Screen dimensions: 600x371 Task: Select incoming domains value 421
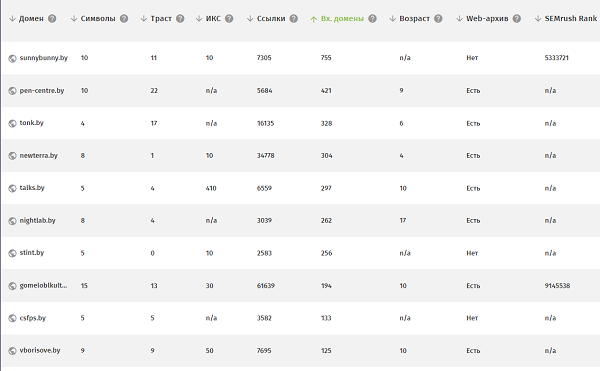(326, 91)
